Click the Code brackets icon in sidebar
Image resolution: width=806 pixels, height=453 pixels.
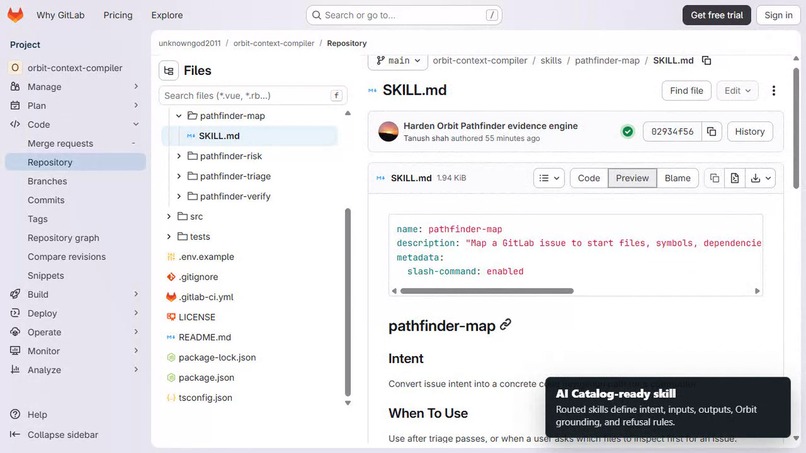point(15,124)
